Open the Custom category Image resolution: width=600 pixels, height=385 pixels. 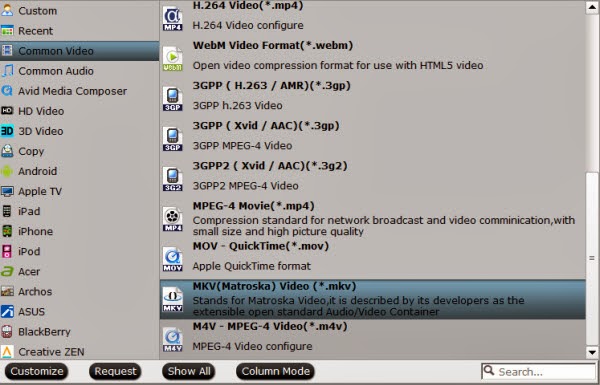pos(79,10)
